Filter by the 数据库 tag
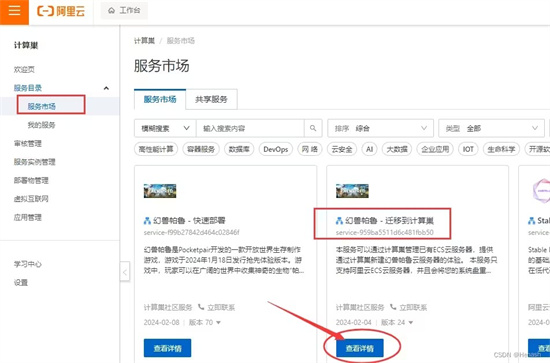Screen dimensions: 550x363 point(239,149)
